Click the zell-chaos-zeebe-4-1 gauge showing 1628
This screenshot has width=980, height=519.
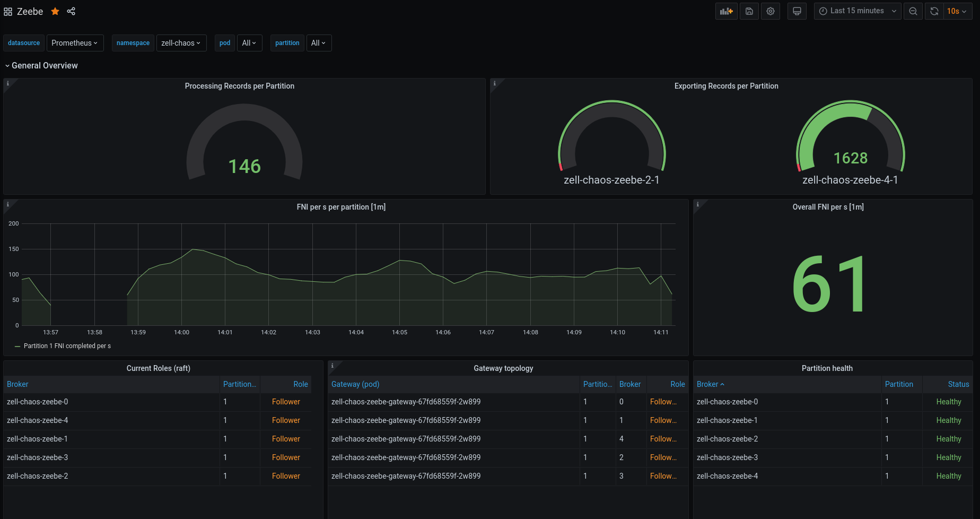point(850,143)
